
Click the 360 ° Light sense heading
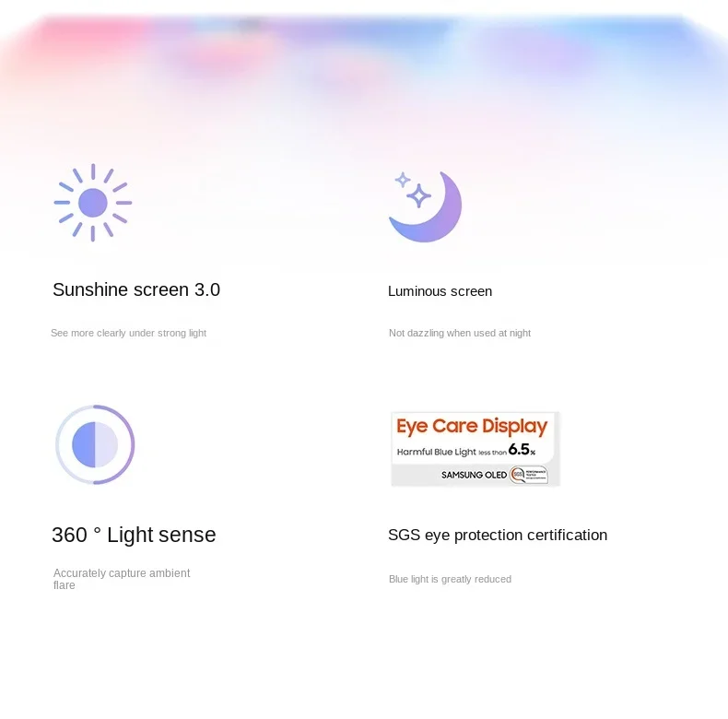click(x=134, y=535)
